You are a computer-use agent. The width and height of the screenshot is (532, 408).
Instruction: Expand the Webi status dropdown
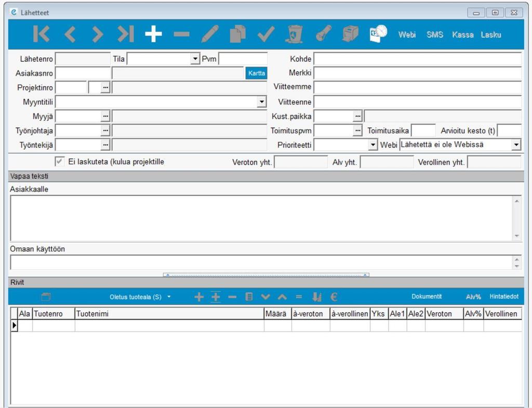(516, 145)
